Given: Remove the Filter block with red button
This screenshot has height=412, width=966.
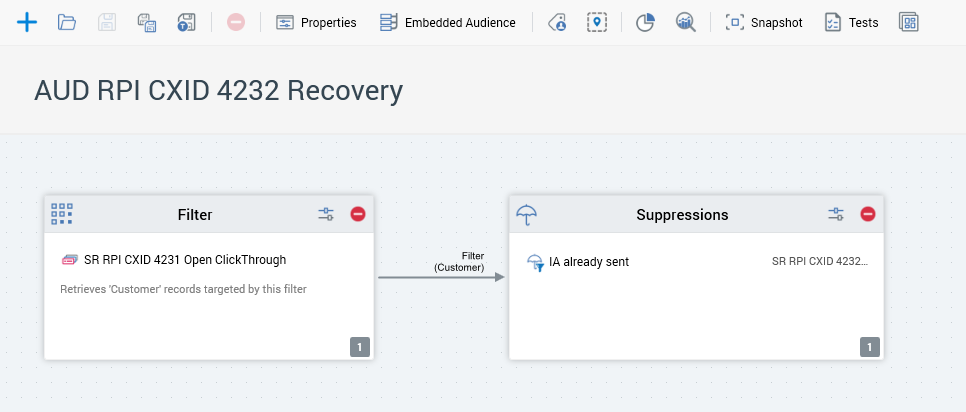Looking at the screenshot, I should pos(358,214).
